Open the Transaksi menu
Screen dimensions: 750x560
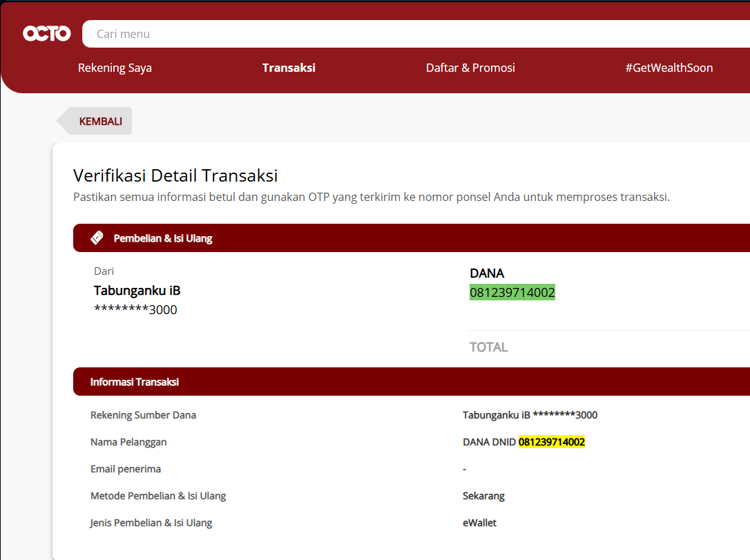coord(289,68)
